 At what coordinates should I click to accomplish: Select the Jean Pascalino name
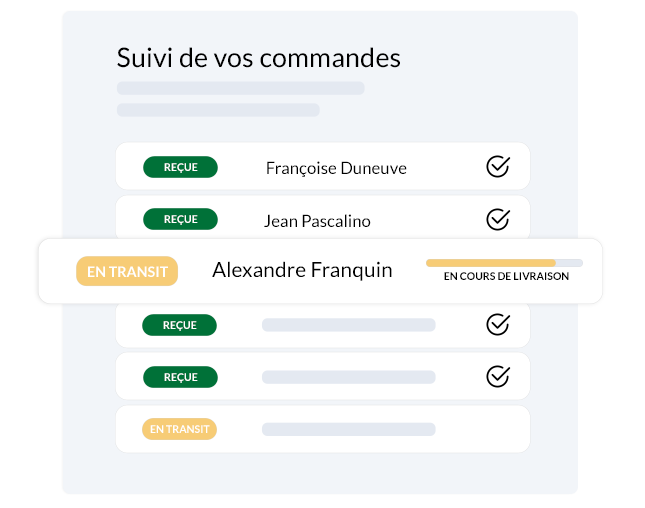click(317, 221)
